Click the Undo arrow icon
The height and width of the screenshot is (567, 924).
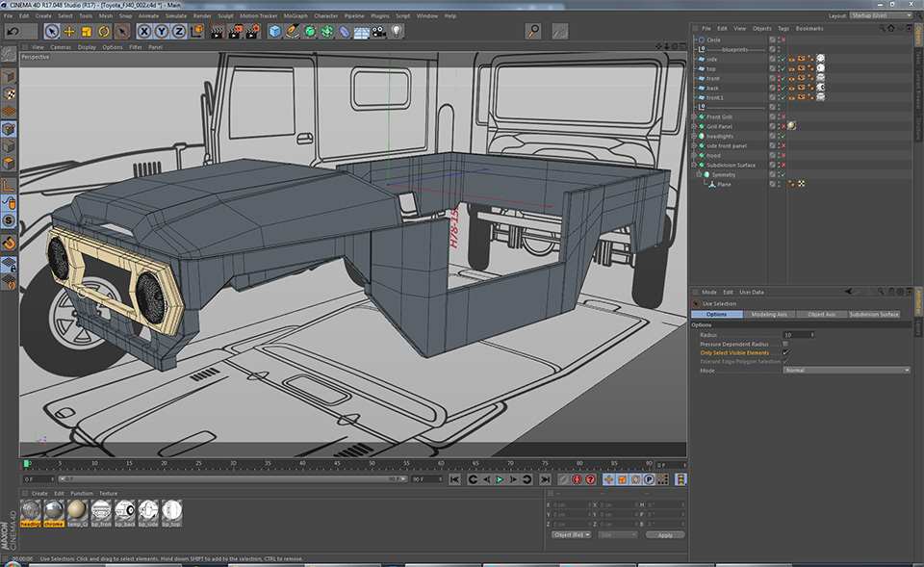click(x=13, y=32)
